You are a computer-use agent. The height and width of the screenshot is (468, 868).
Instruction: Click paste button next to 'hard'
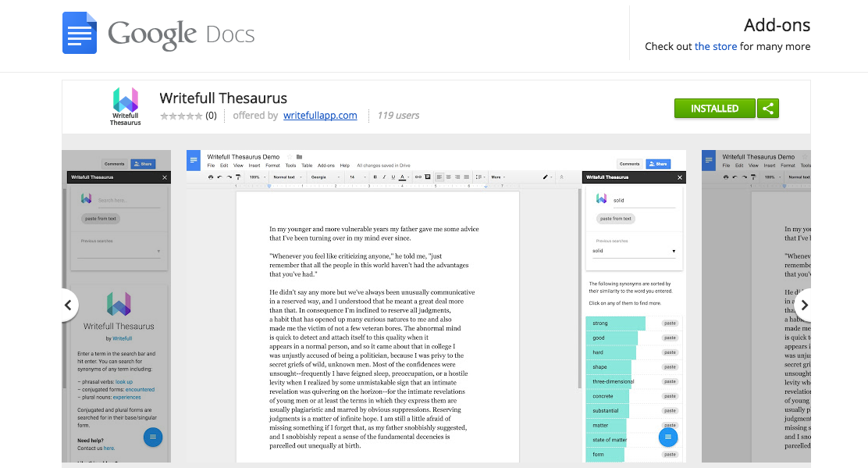[670, 352]
